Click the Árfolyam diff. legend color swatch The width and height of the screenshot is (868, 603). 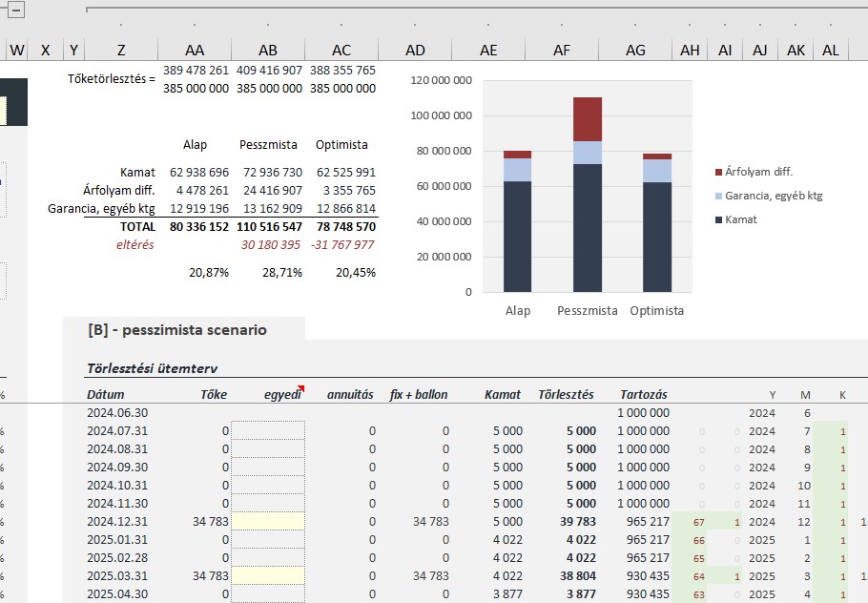coord(718,172)
